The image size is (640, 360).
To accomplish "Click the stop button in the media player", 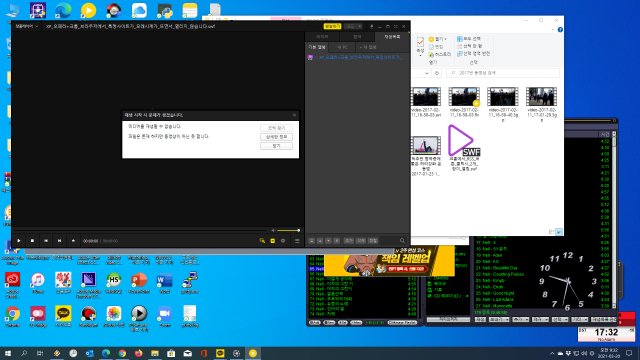I will click(32, 241).
